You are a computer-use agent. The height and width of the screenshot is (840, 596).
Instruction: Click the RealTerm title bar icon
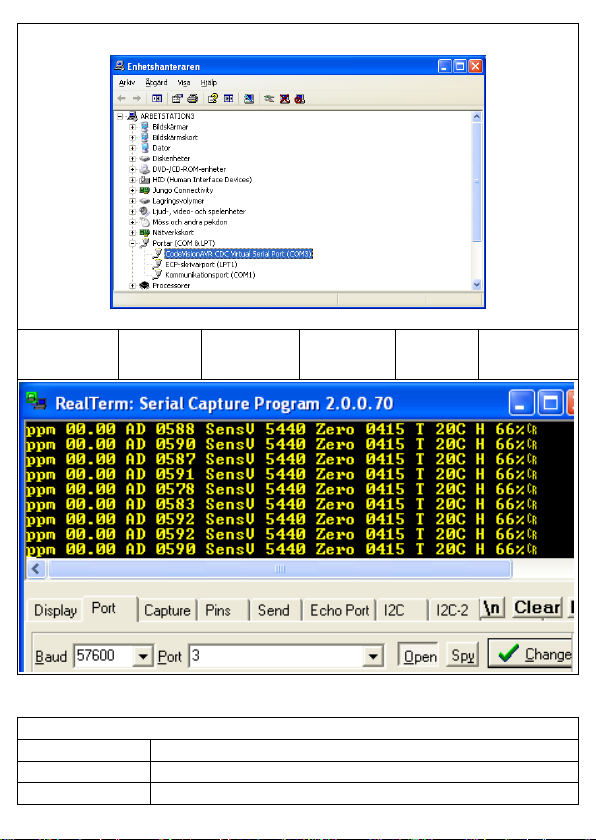[x=36, y=402]
